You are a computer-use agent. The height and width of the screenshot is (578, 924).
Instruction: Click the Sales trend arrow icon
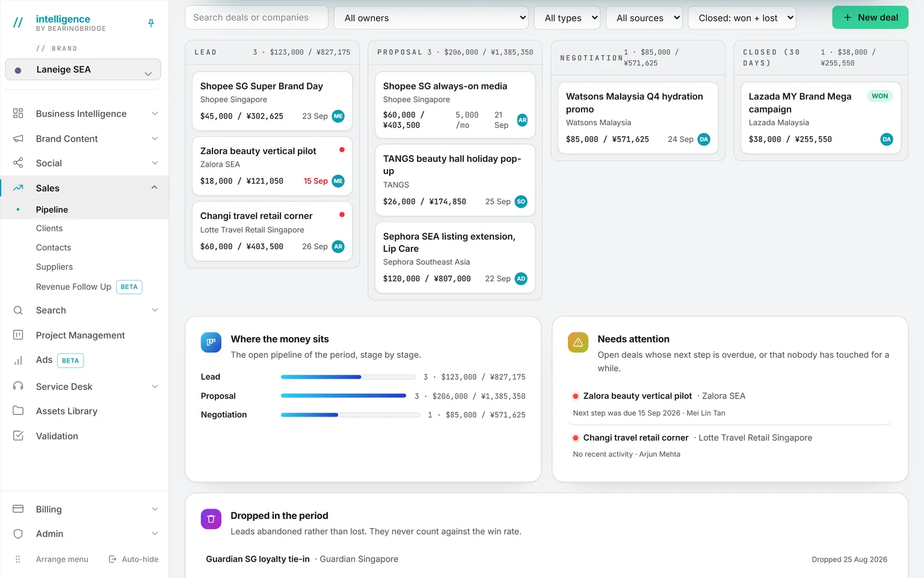pyautogui.click(x=18, y=188)
